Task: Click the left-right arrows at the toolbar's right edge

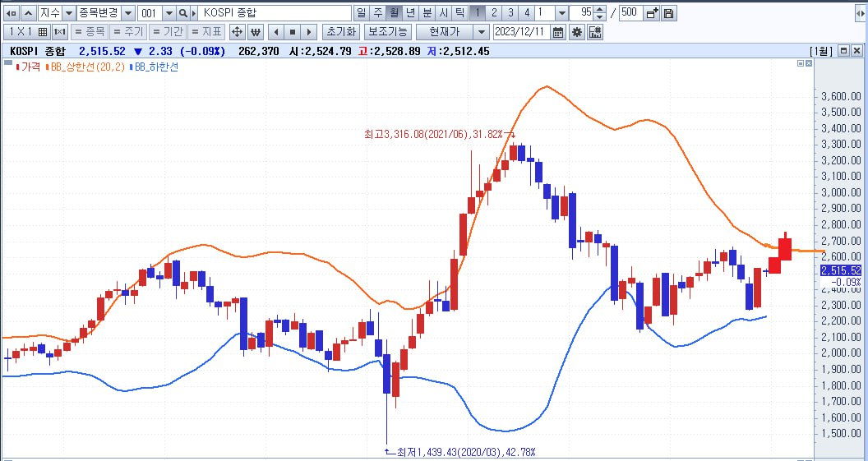Action: (x=861, y=12)
